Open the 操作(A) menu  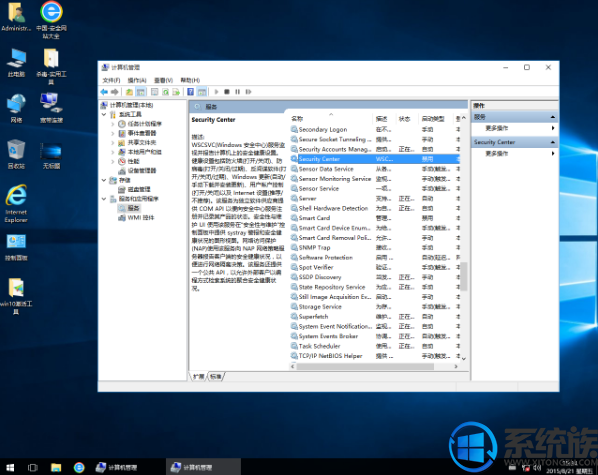[x=137, y=80]
